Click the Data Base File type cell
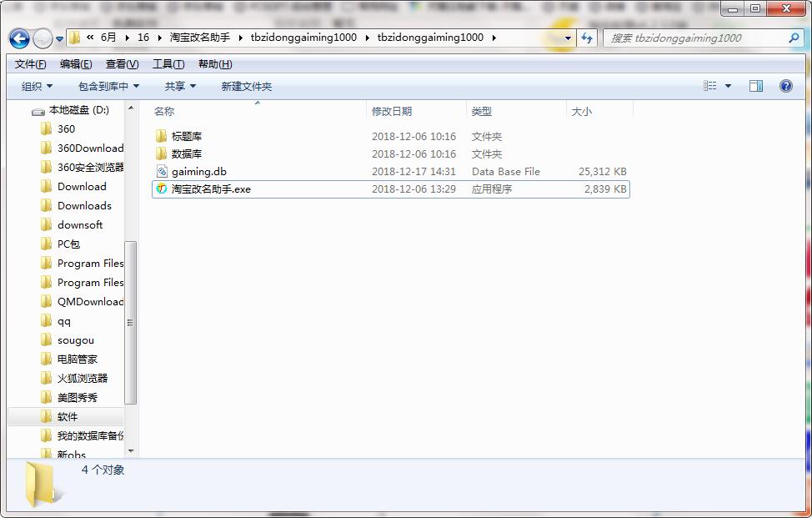The image size is (812, 518). coord(506,172)
